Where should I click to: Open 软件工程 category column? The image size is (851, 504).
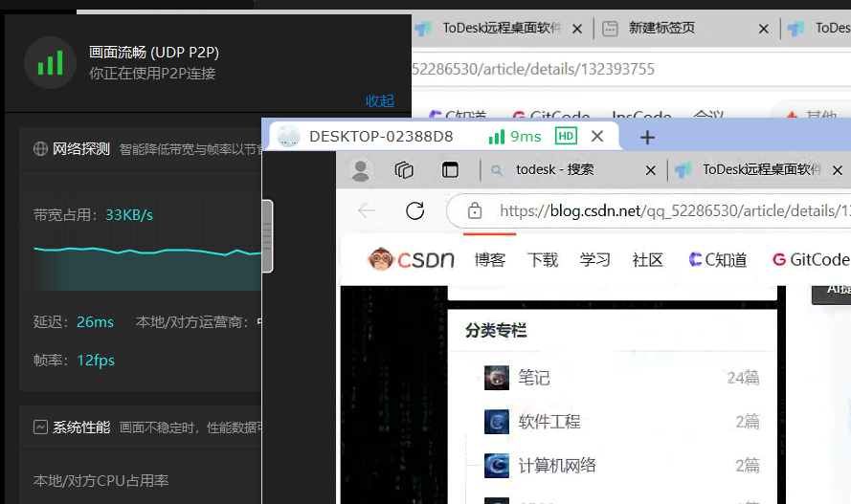(549, 422)
